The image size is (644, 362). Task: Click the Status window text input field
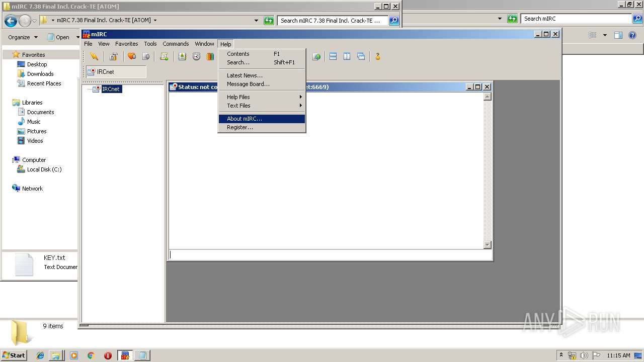[330, 255]
